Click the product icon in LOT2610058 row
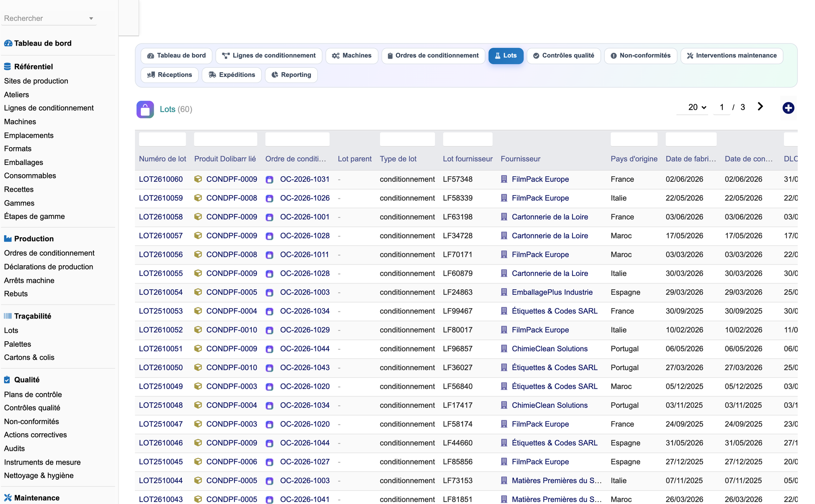This screenshot has width=815, height=504. point(198,217)
